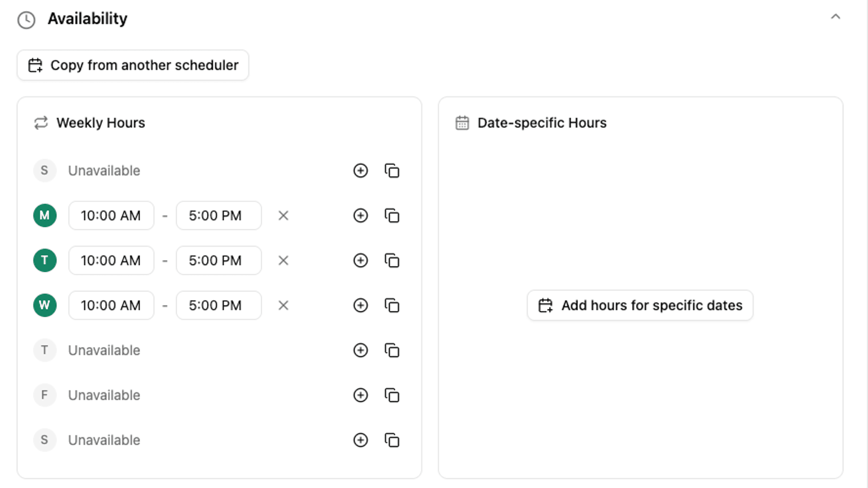Delete Wednesday's time range

283,305
